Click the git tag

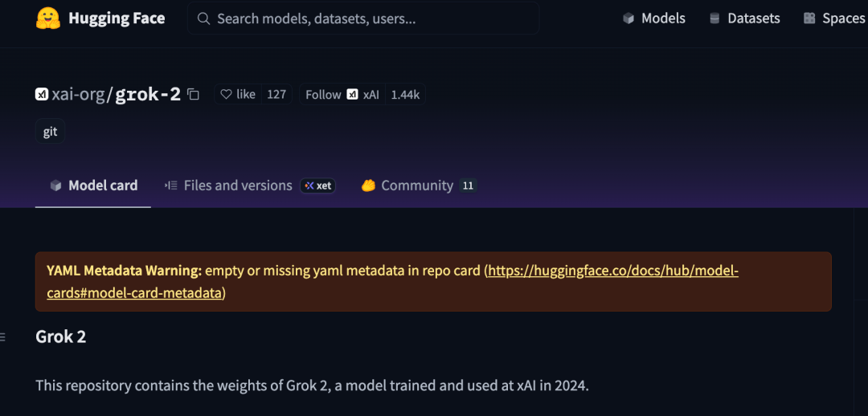click(x=51, y=131)
